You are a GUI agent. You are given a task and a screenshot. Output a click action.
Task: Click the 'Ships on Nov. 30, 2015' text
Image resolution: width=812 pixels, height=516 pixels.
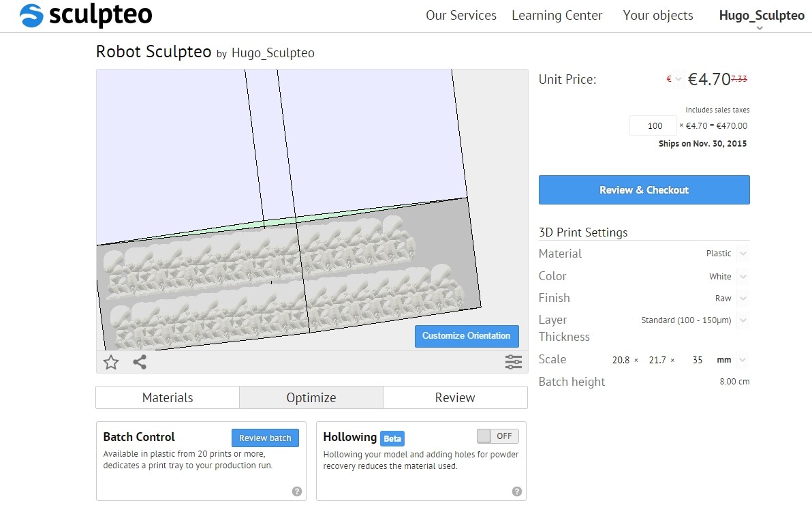pos(703,144)
